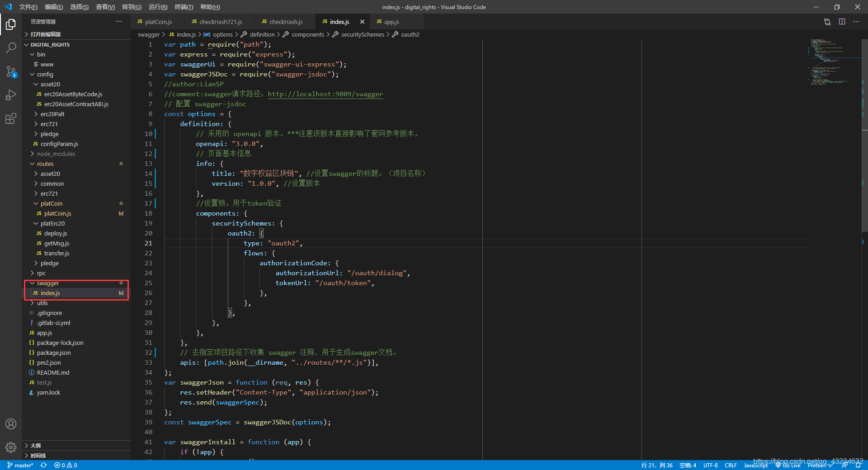This screenshot has width=868, height=470.
Task: Expand the 打开的编辑器 section
Action: click(x=76, y=34)
